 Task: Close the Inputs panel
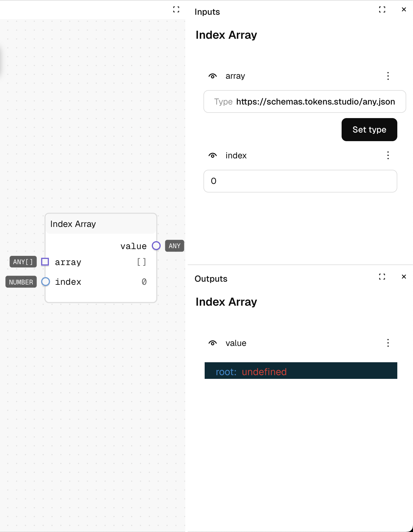click(x=404, y=10)
